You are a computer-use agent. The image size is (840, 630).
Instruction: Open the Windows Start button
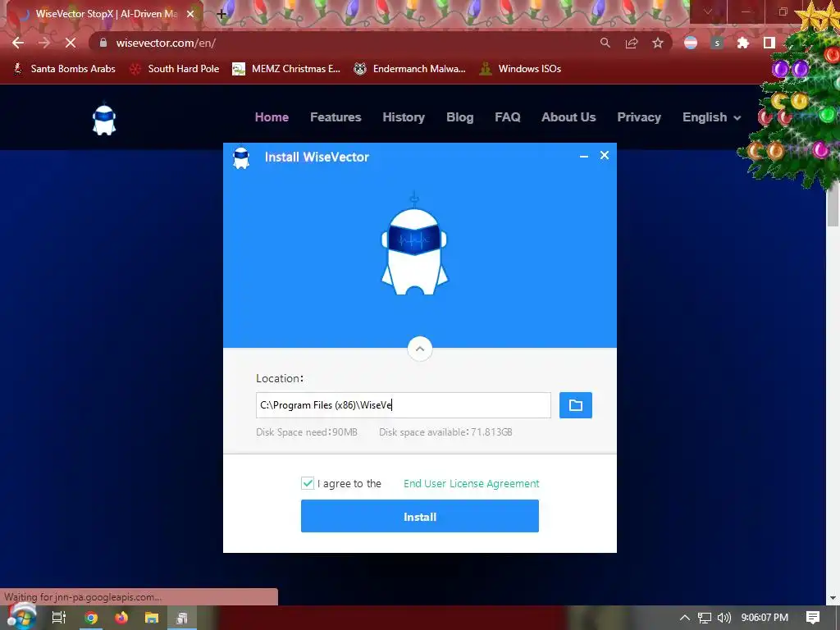pyautogui.click(x=21, y=617)
